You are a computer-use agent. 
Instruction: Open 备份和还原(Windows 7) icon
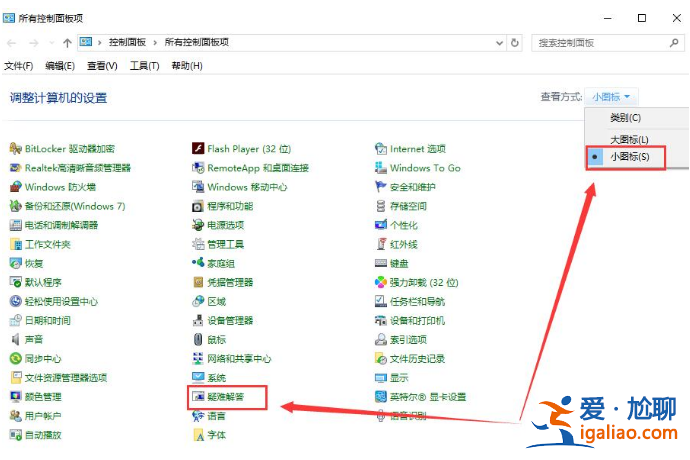click(x=15, y=206)
